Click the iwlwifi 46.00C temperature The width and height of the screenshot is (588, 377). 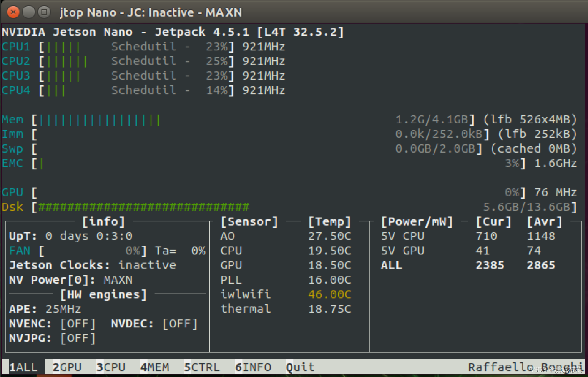pyautogui.click(x=330, y=294)
